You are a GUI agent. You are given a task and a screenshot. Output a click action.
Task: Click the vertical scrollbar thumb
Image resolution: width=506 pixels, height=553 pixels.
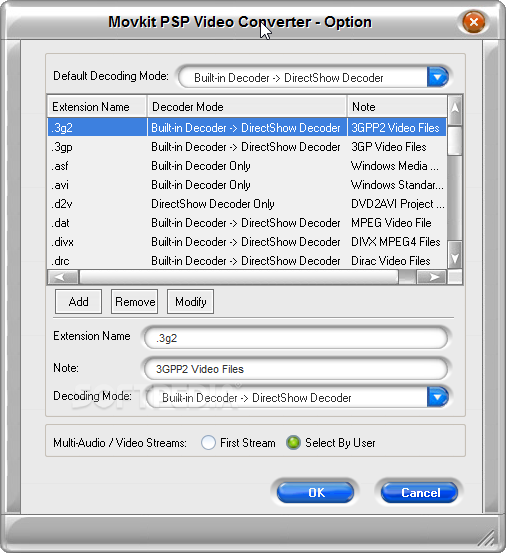(x=455, y=140)
